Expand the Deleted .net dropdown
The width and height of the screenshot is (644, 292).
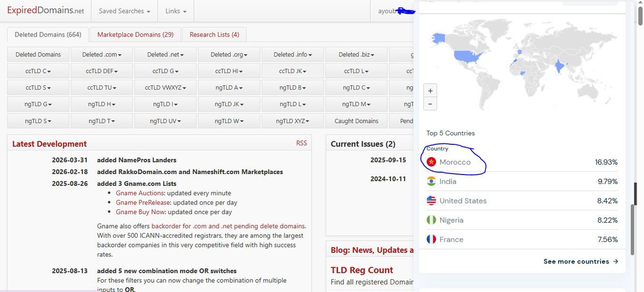click(x=165, y=54)
